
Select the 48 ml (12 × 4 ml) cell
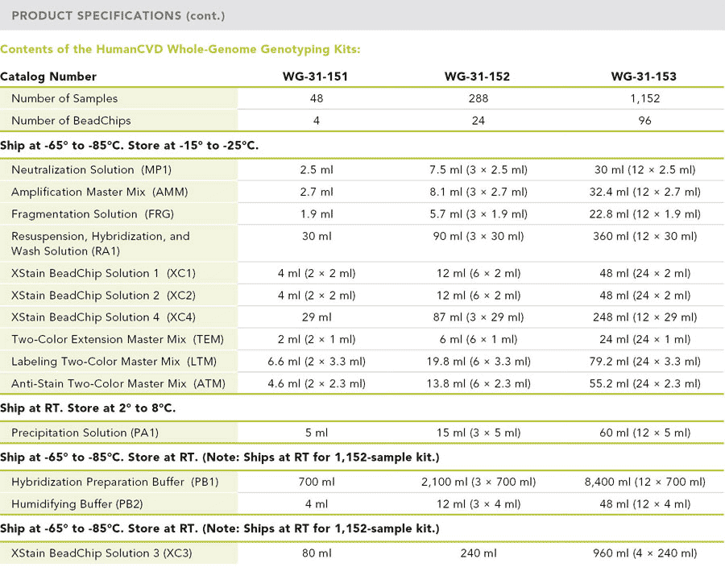point(645,504)
